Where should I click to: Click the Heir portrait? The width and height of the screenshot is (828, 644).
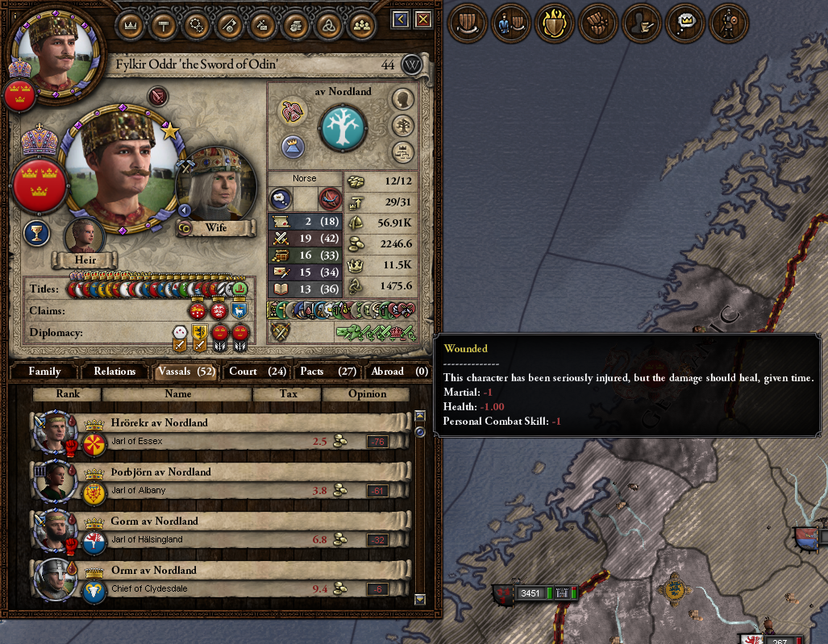tap(84, 236)
